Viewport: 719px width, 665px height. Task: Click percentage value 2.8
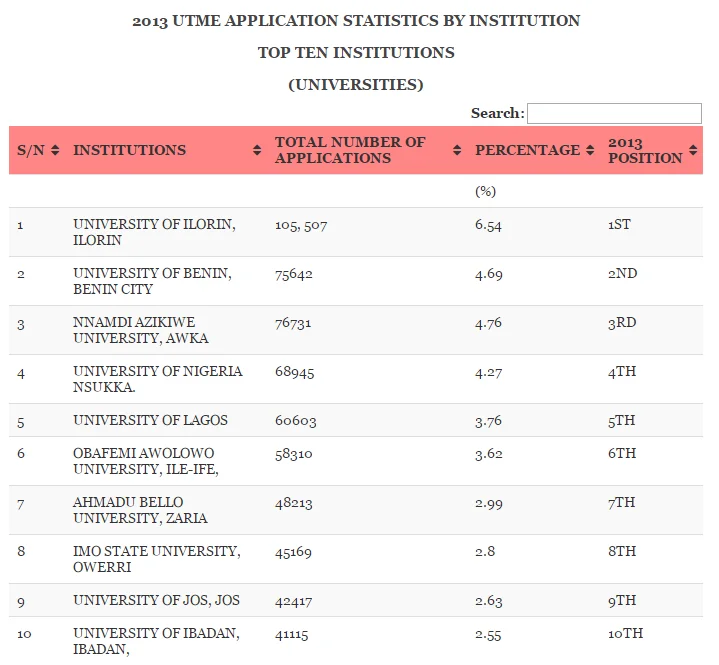coord(485,551)
